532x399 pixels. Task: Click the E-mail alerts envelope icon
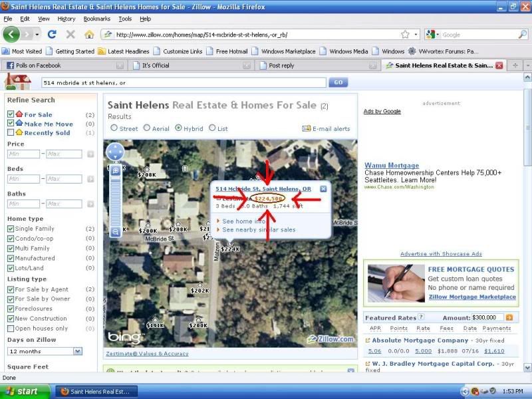[x=307, y=128]
